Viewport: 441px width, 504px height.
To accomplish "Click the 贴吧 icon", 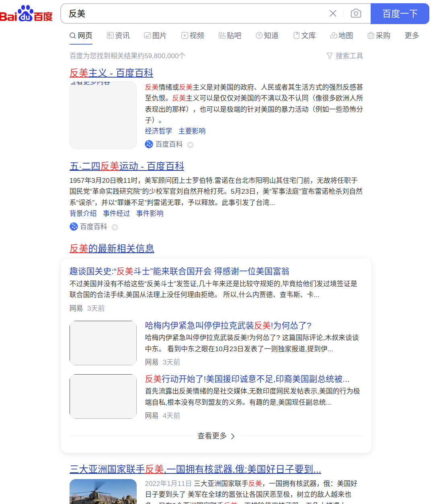I will click(x=222, y=36).
